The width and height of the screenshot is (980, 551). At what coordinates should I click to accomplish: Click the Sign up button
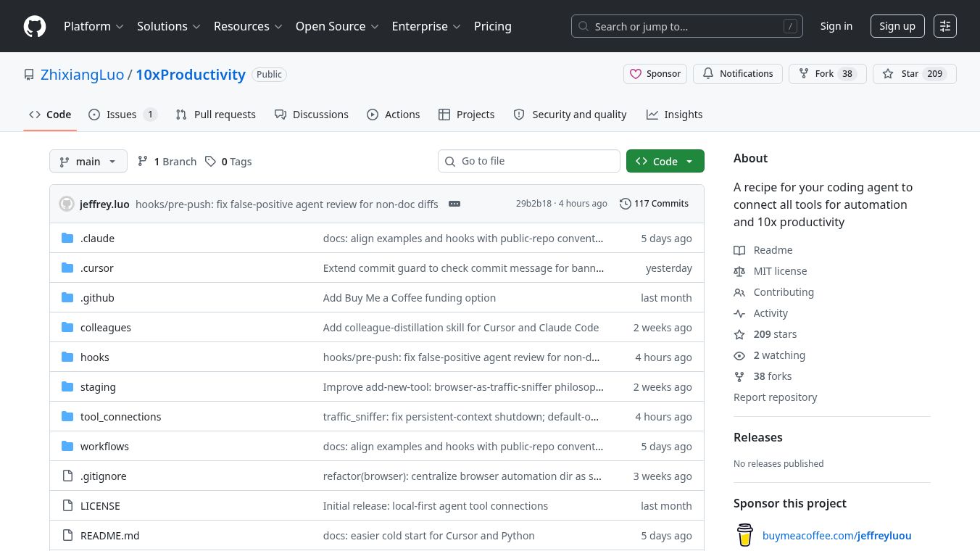897,26
